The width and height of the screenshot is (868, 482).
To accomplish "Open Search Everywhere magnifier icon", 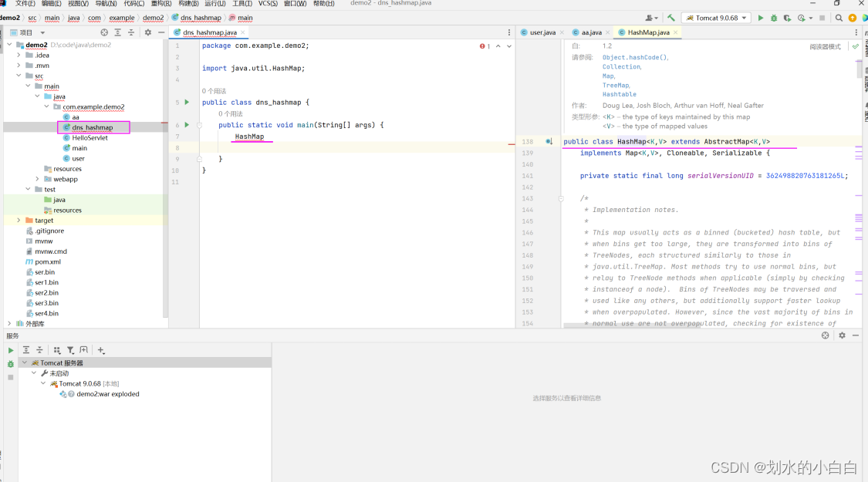I will point(839,18).
